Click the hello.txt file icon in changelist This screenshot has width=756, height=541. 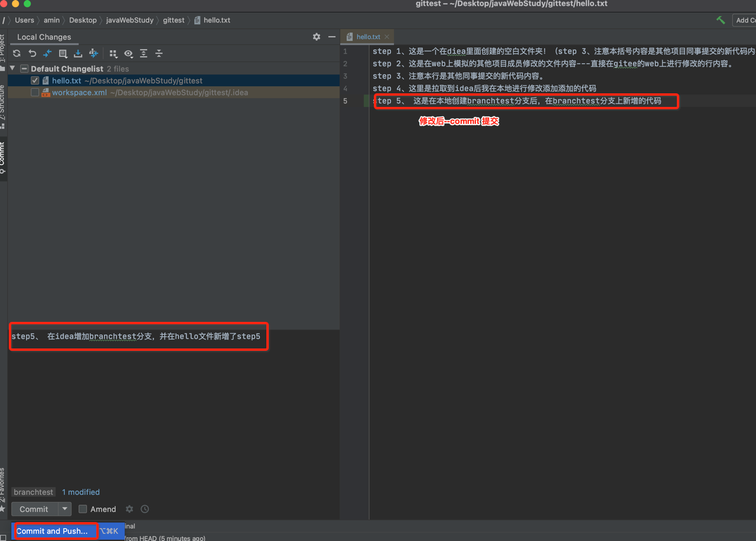pyautogui.click(x=45, y=80)
